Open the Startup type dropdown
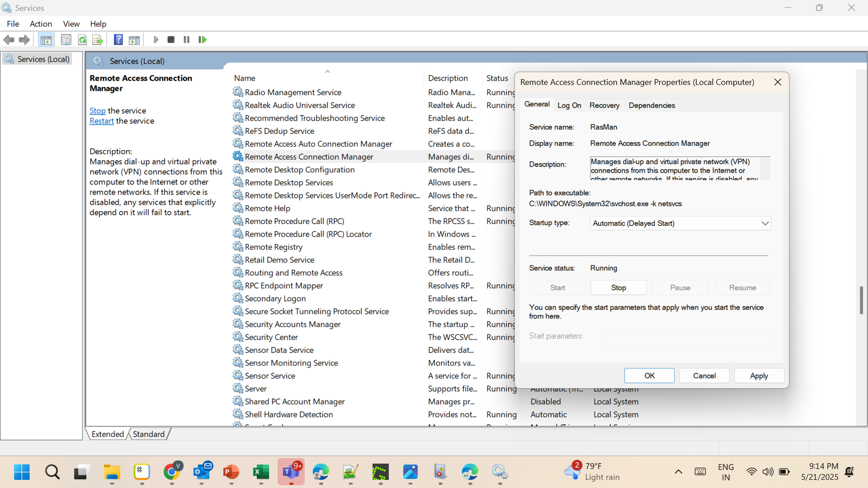 [680, 223]
